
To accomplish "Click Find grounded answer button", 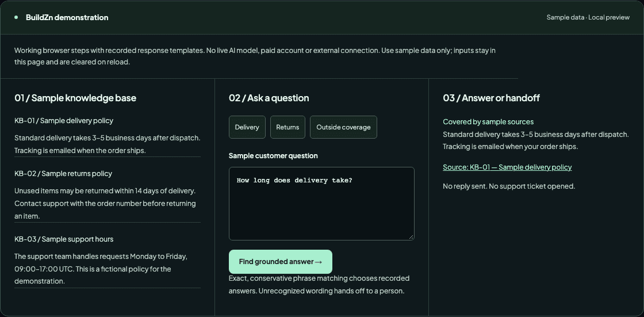I will tap(281, 262).
